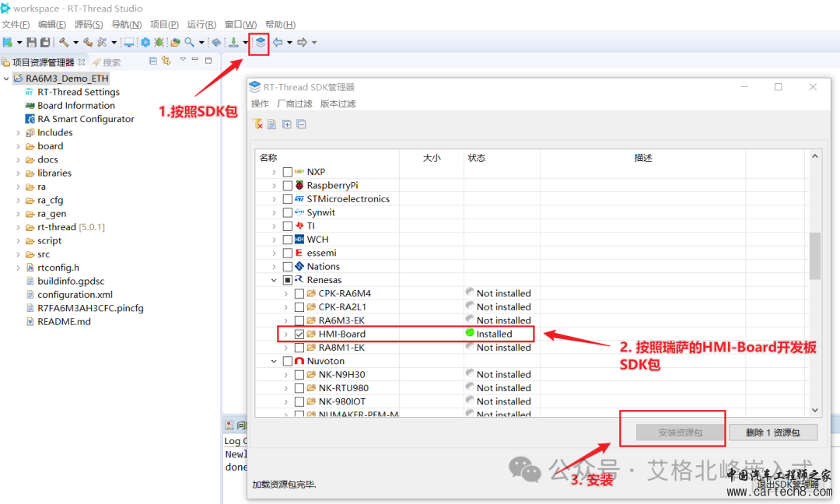840x504 pixels.
Task: Click the magnifier search toolbar icon
Action: [190, 42]
